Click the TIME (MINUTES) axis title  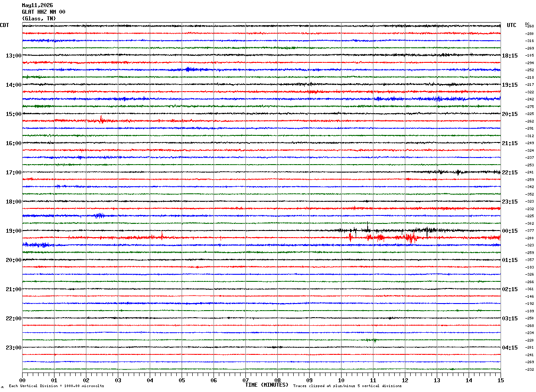(267, 385)
